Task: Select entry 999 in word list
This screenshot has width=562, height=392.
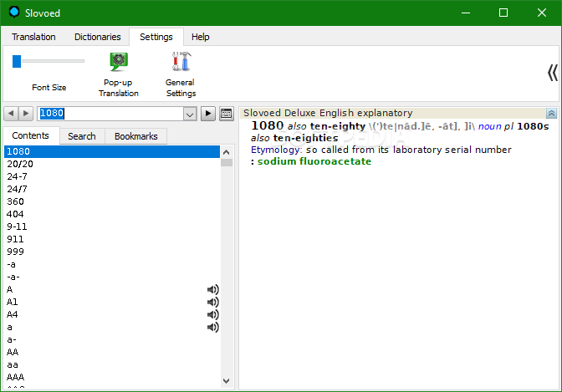Action: point(112,252)
